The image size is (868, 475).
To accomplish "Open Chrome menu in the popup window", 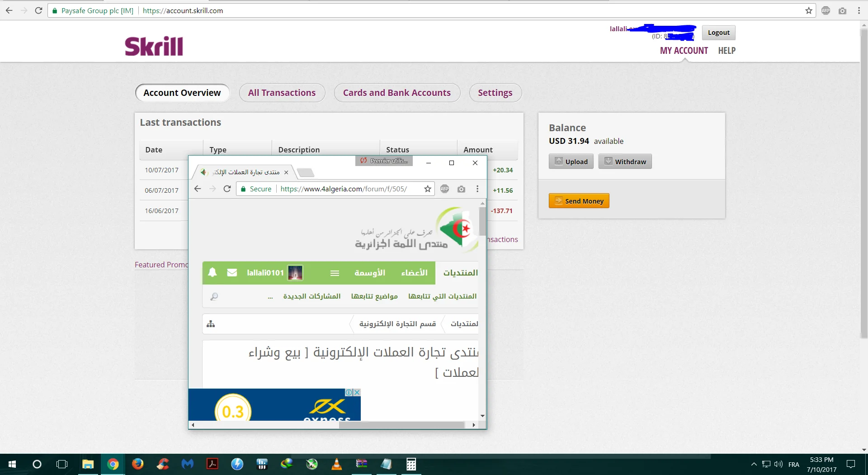I will coord(477,189).
